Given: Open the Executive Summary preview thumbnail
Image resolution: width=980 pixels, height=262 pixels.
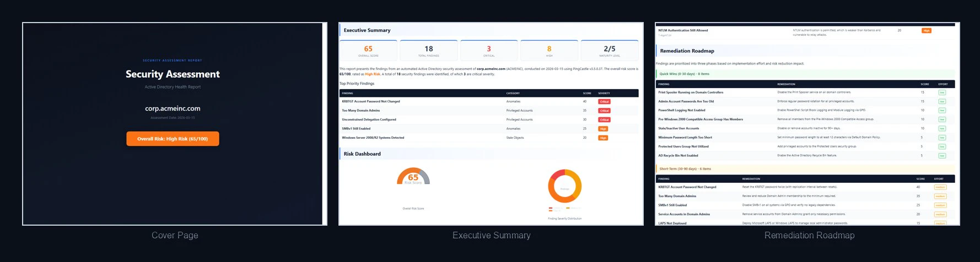Looking at the screenshot, I should click(491, 124).
